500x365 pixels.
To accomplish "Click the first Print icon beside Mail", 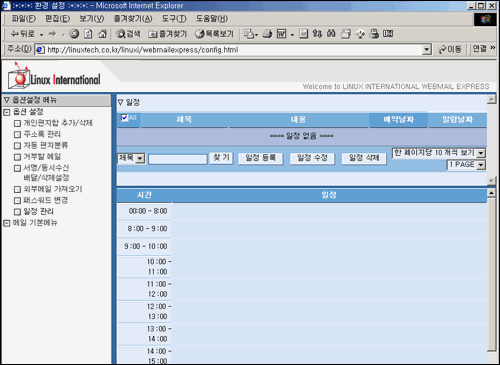I will [x=267, y=34].
